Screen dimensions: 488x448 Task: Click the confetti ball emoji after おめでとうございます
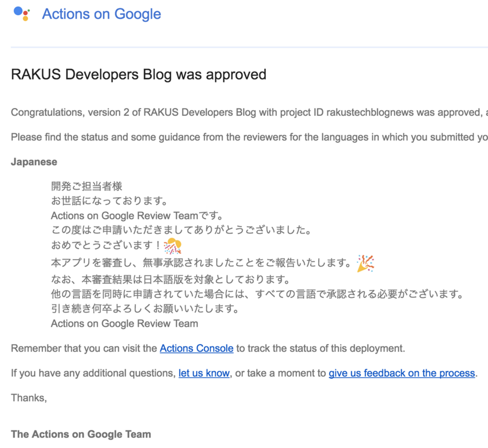click(173, 246)
